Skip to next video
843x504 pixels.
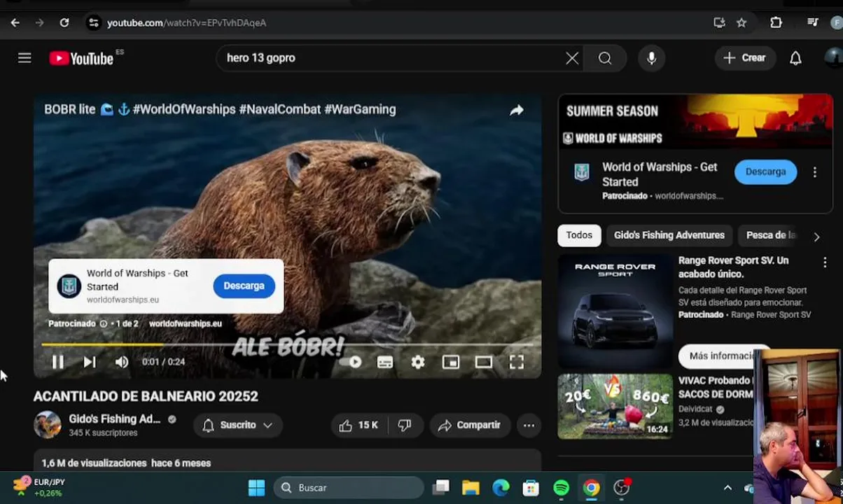pyautogui.click(x=90, y=362)
